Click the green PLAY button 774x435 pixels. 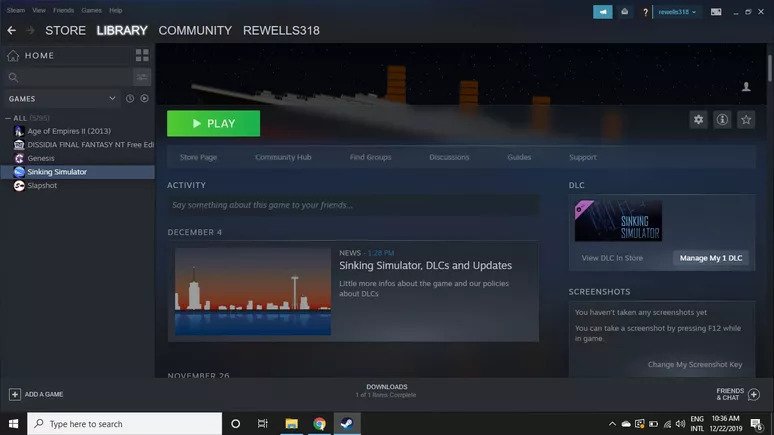tap(213, 123)
